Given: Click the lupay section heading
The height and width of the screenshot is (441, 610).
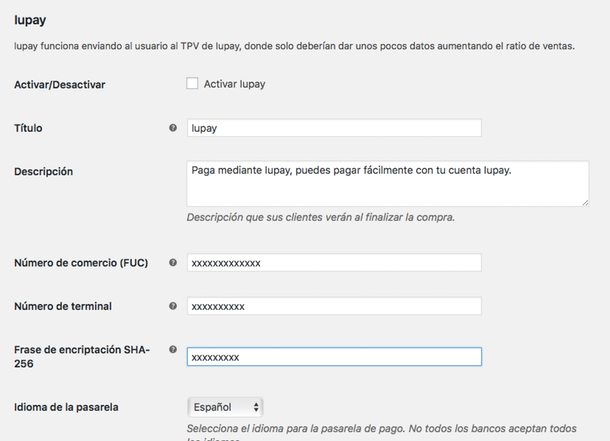Looking at the screenshot, I should (x=30, y=19).
